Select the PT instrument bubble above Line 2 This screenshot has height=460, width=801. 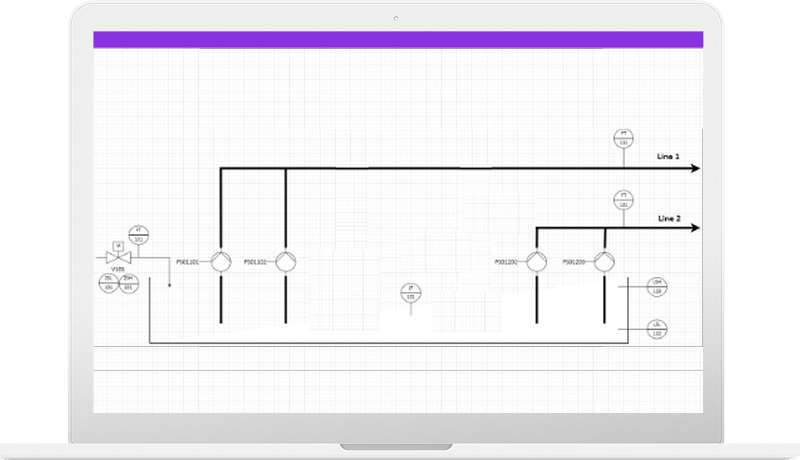tap(624, 200)
